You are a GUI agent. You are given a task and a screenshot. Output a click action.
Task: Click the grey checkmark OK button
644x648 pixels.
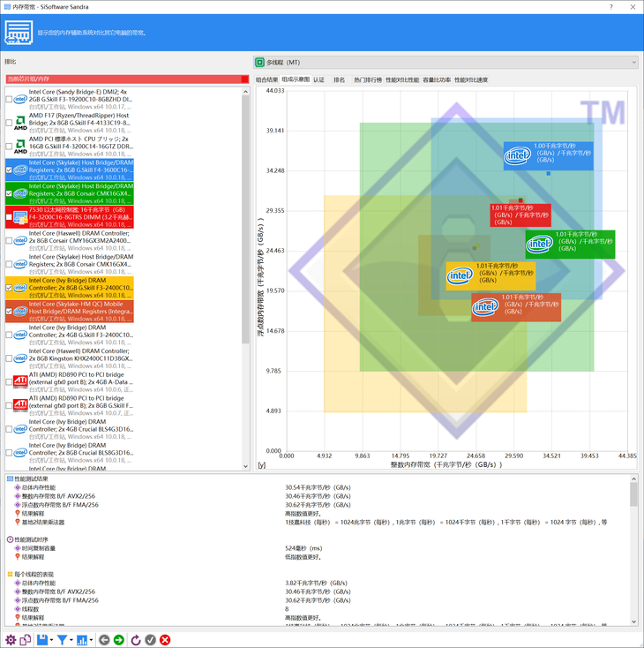(150, 640)
